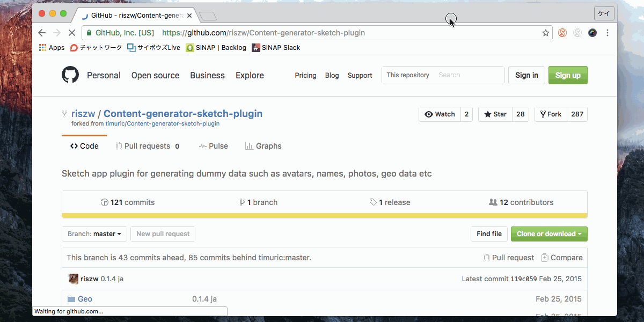The image size is (644, 322).
Task: Go back using browser back arrow
Action: (42, 33)
